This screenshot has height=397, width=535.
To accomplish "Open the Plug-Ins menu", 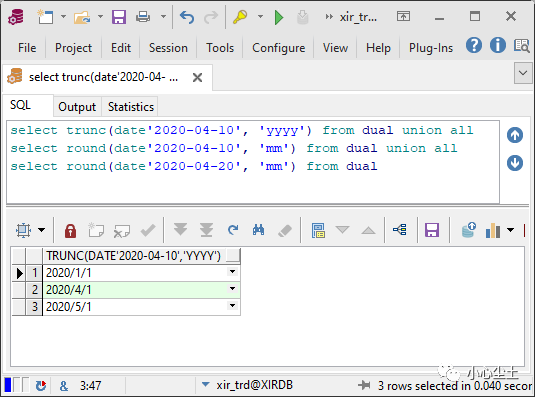I will (x=431, y=48).
